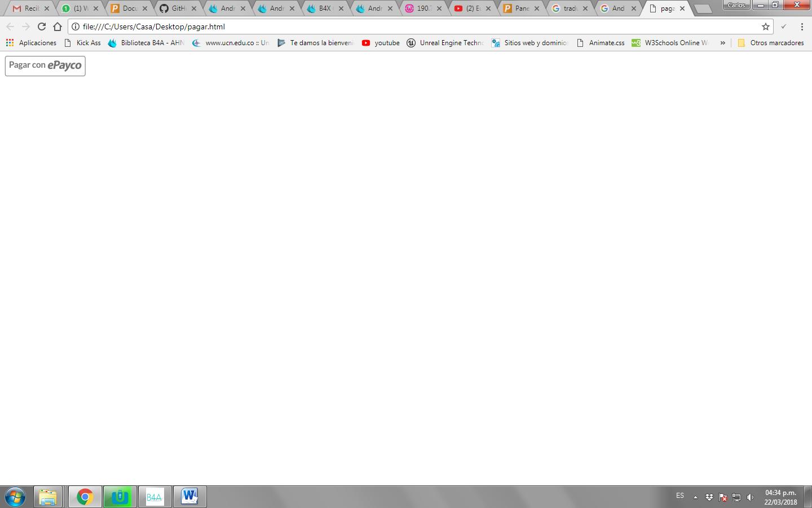The image size is (812, 508).
Task: Open the youtube bookmark
Action: 381,43
